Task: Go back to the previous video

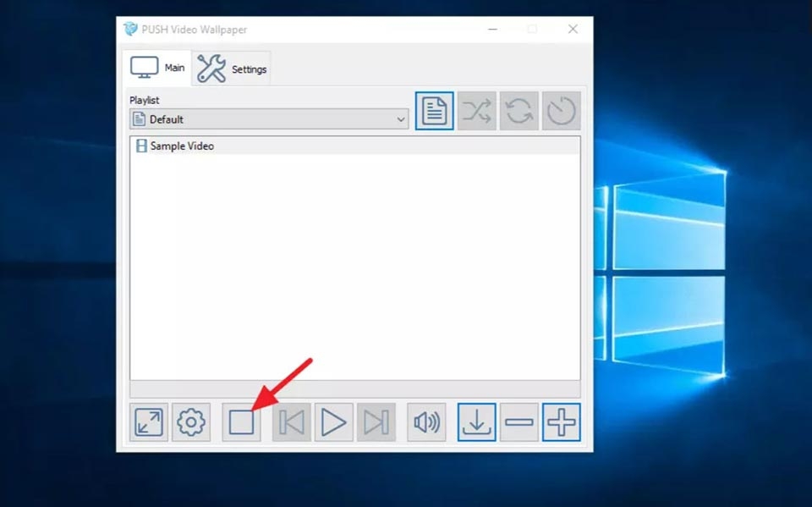Action: tap(291, 421)
